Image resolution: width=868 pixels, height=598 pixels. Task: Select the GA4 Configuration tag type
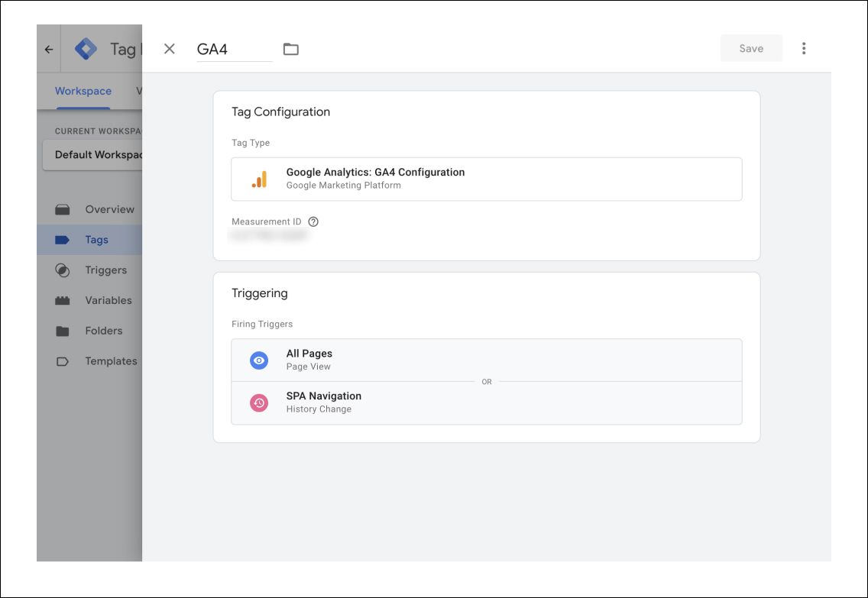tap(487, 179)
